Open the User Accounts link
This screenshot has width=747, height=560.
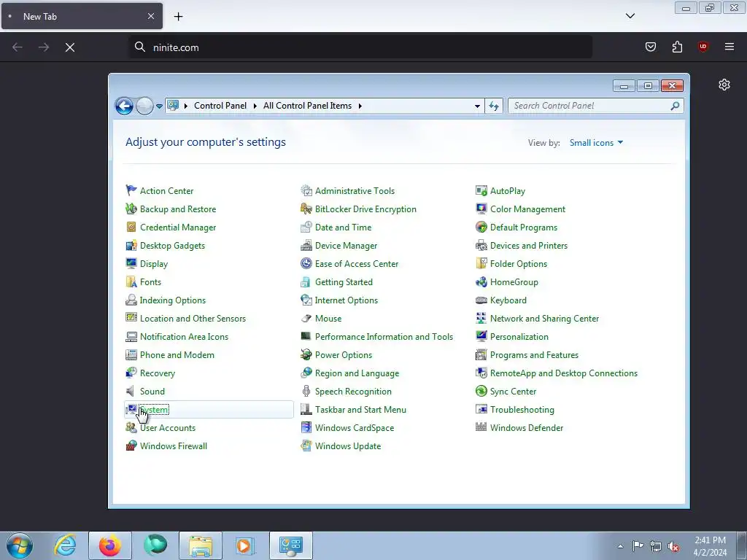coord(168,427)
